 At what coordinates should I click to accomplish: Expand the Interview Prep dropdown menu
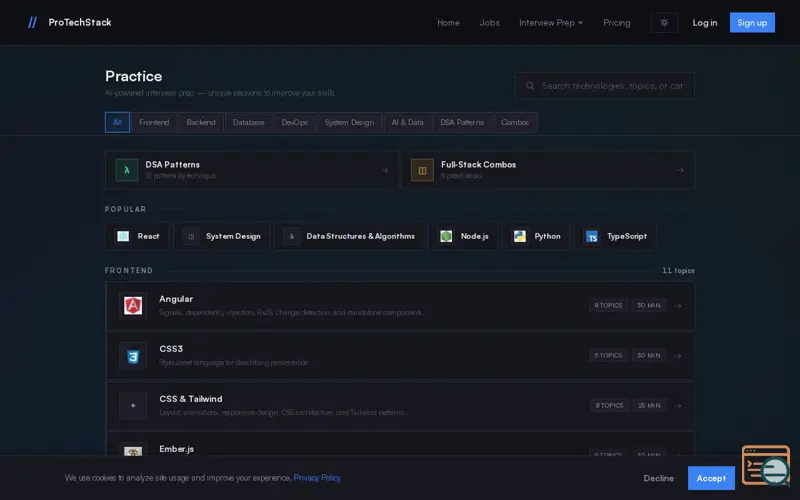point(551,22)
